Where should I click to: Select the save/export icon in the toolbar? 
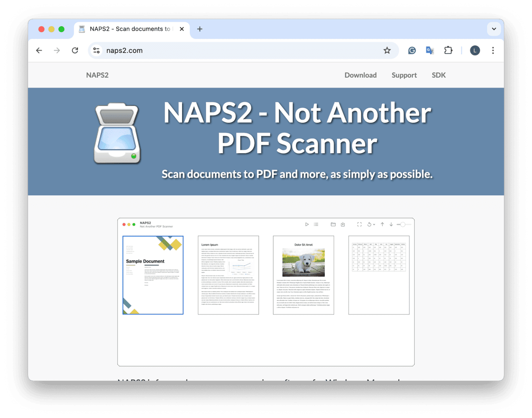tap(343, 224)
